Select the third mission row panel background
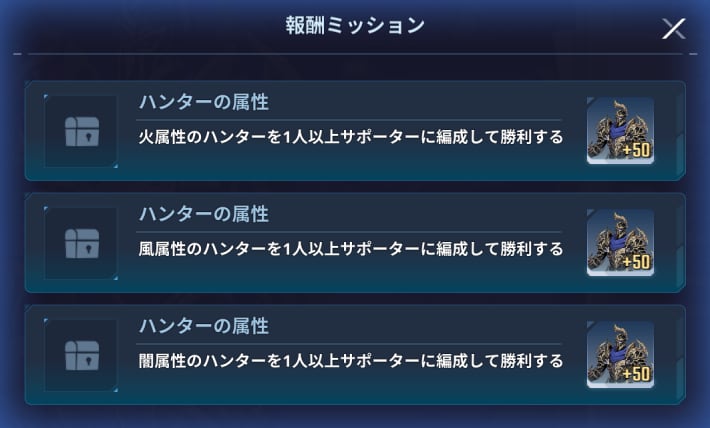710x428 pixels. [355, 355]
